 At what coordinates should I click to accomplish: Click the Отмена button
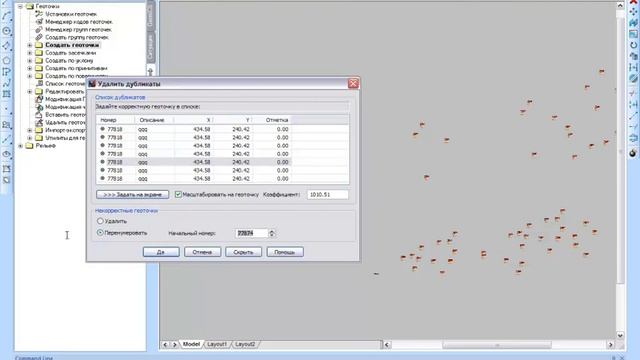click(x=202, y=252)
